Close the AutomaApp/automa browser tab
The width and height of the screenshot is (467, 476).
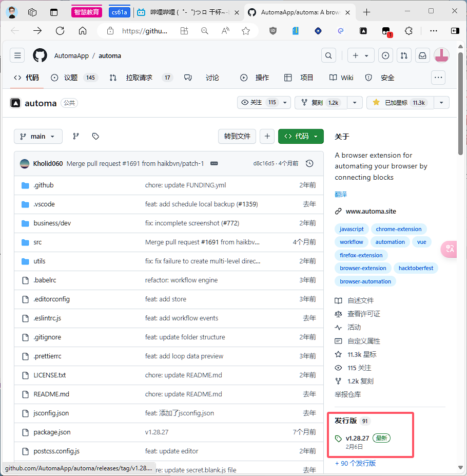[348, 12]
